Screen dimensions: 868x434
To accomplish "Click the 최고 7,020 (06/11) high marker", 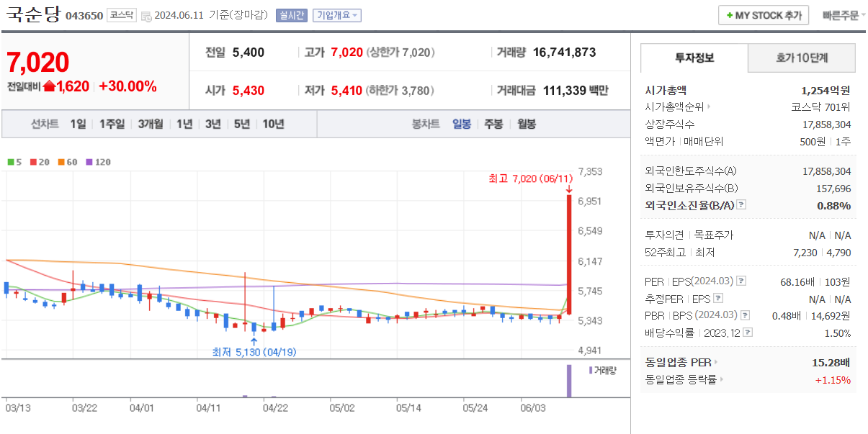I will (x=530, y=178).
